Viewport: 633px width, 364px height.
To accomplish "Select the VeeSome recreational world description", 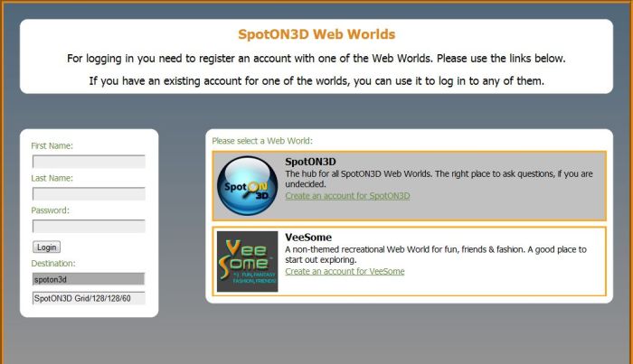I will (436, 254).
